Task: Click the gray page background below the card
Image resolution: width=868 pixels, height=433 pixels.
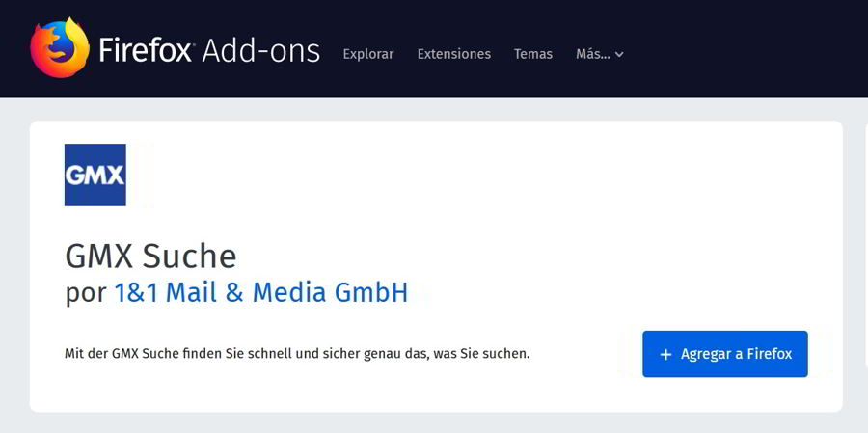Action: 434,423
